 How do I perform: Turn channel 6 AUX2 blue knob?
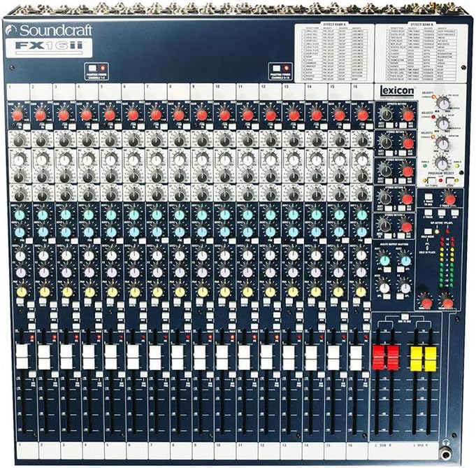pyautogui.click(x=134, y=232)
